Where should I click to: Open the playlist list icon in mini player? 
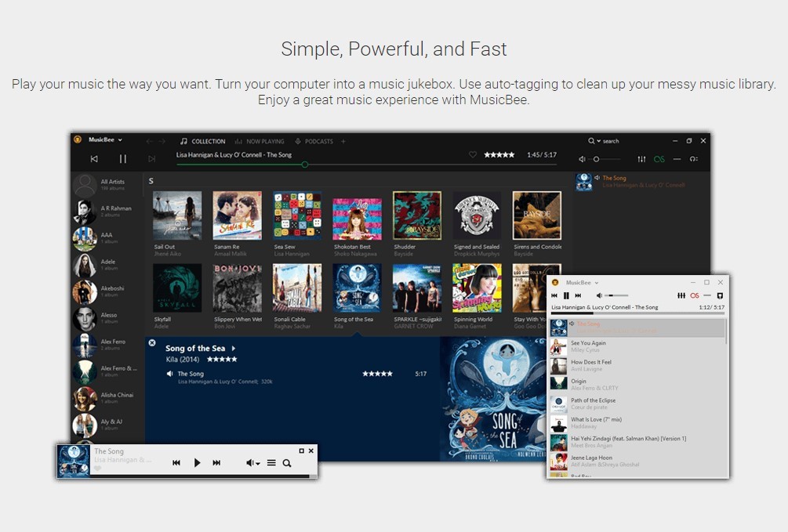pos(271,463)
